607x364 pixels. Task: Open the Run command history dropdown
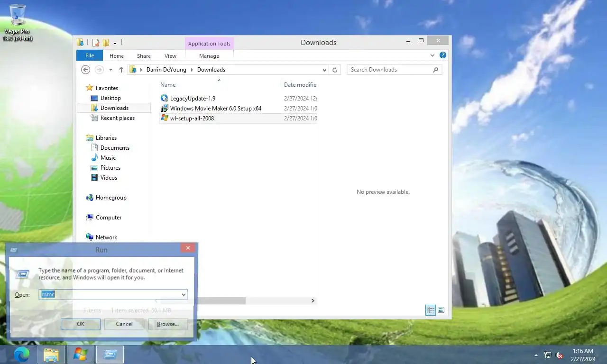[184, 295]
